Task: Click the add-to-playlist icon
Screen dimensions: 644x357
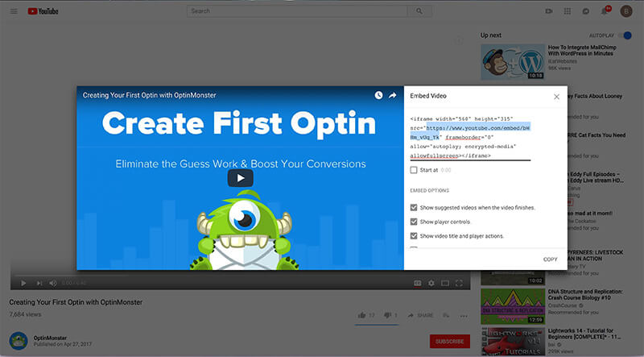Action: tap(446, 315)
